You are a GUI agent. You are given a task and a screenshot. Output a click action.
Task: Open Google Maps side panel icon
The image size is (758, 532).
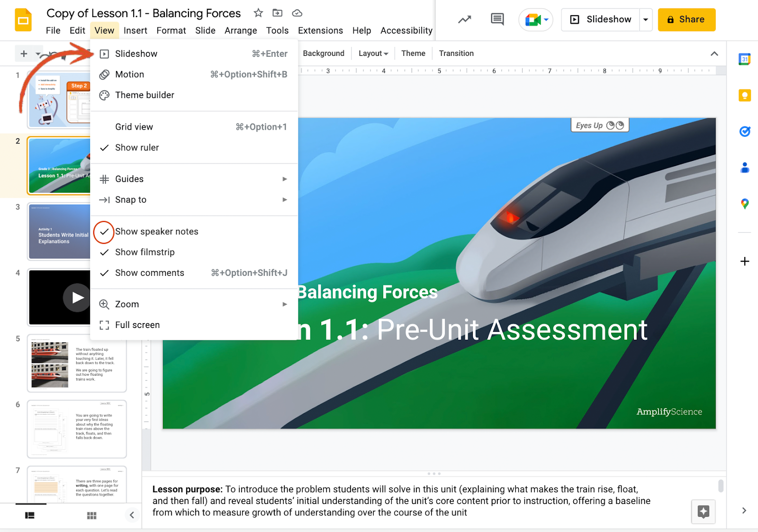(x=744, y=204)
